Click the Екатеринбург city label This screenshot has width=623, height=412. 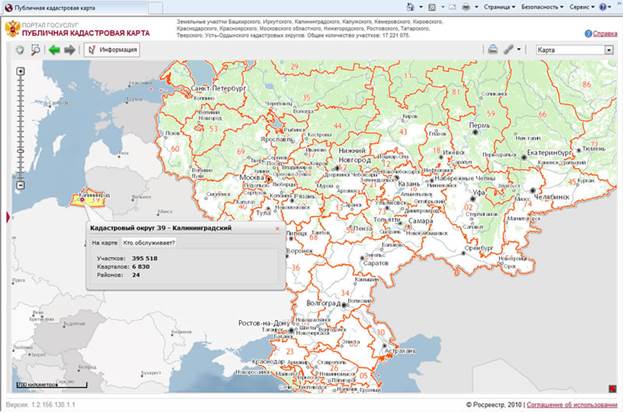click(548, 153)
